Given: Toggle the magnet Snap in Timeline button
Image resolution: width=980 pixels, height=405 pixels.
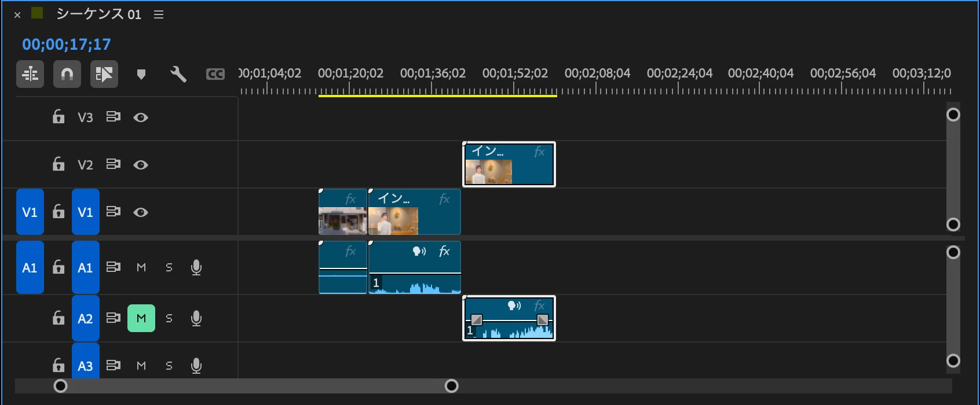Looking at the screenshot, I should (x=67, y=74).
